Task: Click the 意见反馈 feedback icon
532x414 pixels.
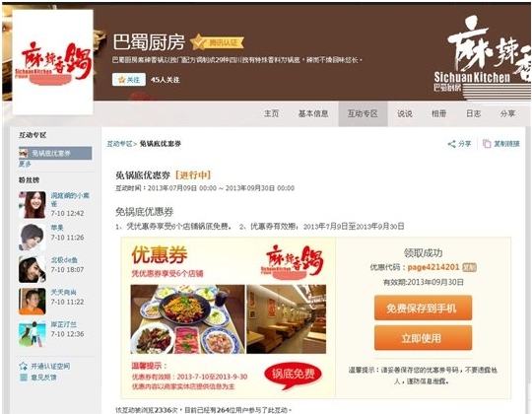Action: click(24, 377)
